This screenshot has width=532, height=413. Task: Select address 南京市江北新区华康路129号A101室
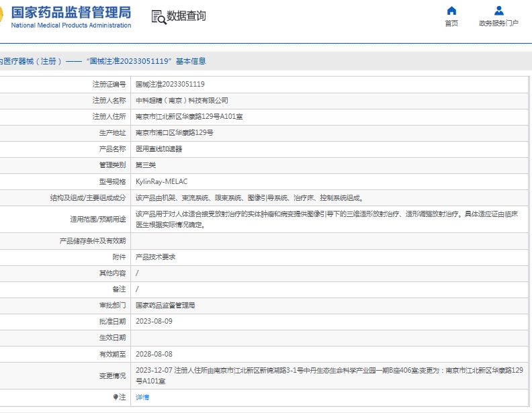(x=189, y=117)
